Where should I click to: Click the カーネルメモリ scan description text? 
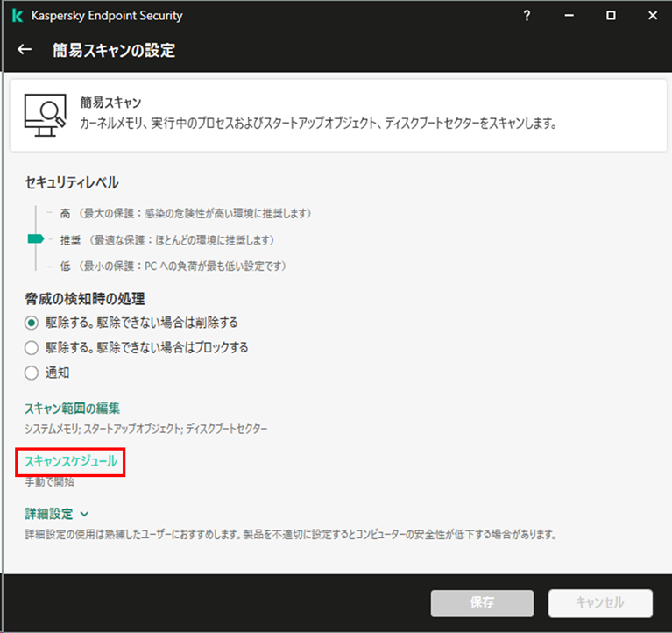click(x=318, y=124)
